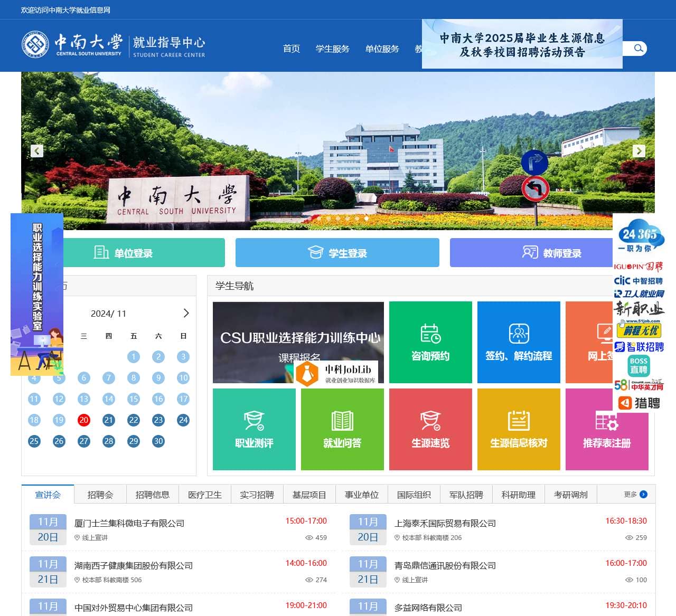676x616 pixels.
Task: Select the 签约、解约流程 icon
Action: [519, 342]
